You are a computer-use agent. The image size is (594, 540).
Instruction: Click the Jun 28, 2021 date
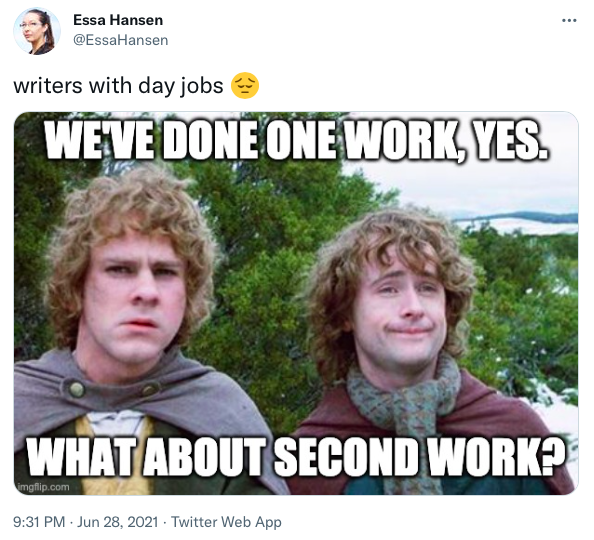click(117, 522)
